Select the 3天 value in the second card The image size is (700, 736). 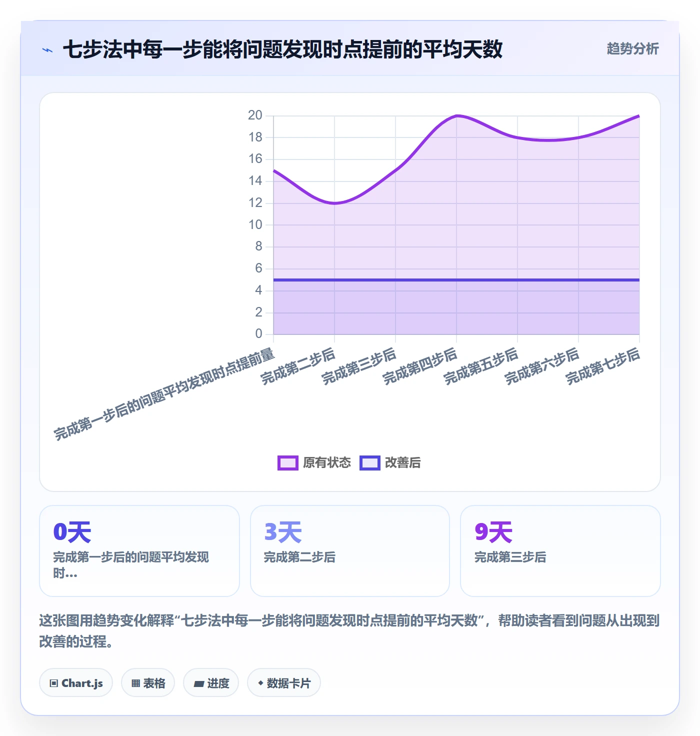tap(283, 532)
